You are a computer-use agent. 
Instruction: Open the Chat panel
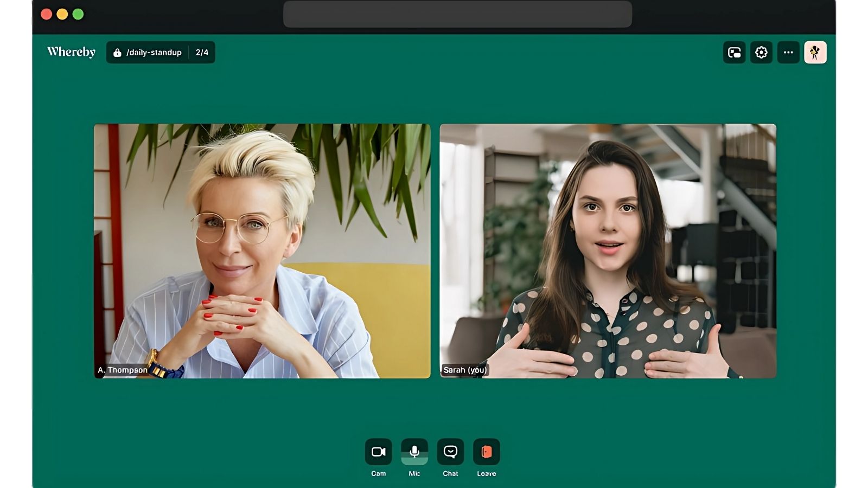[450, 452]
